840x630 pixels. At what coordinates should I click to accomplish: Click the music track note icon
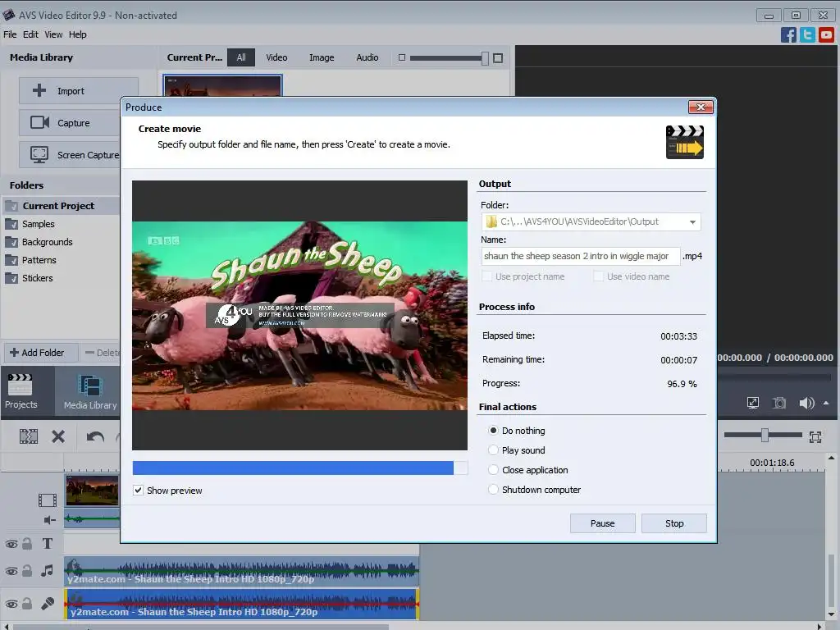[x=47, y=571]
